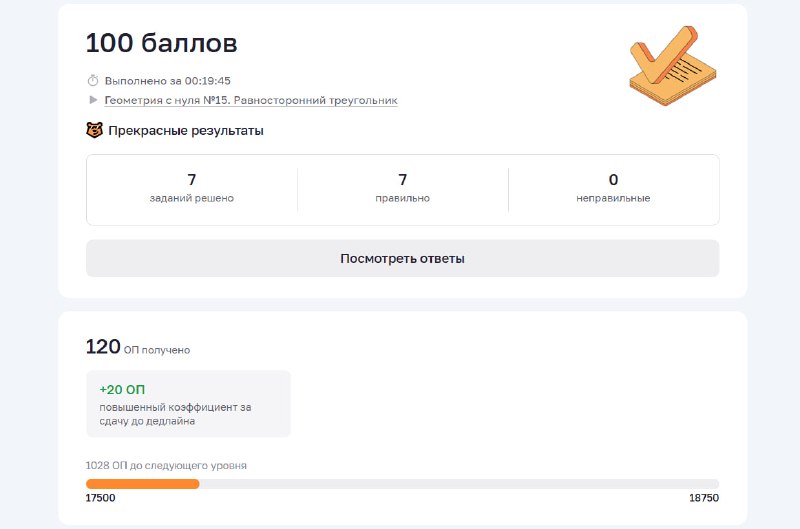Select the 7 правильно statistic
800x529 pixels.
403,188
